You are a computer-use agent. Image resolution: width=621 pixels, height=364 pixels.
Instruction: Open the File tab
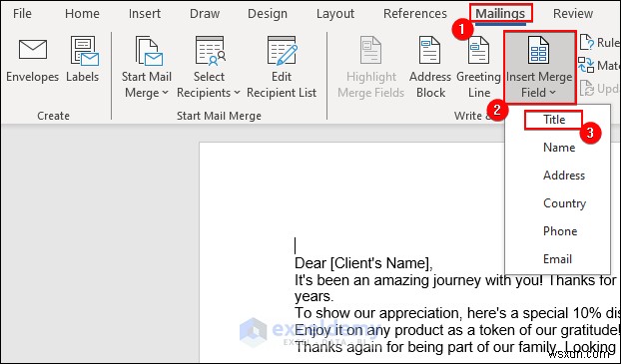(x=22, y=13)
